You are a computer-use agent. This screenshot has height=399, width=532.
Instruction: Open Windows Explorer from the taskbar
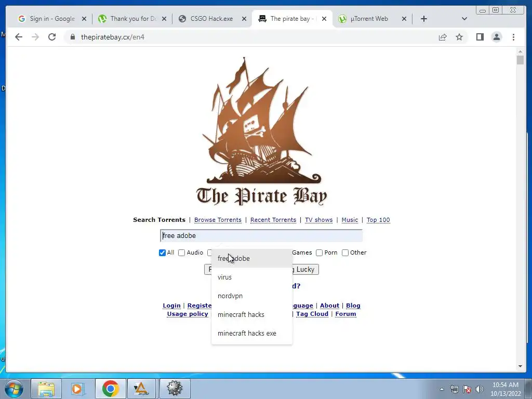click(x=46, y=389)
